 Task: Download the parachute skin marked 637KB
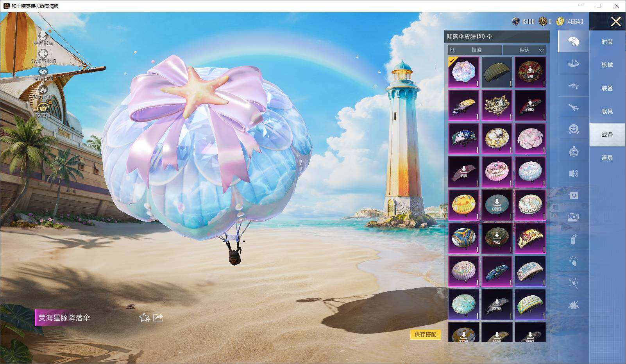click(x=497, y=305)
